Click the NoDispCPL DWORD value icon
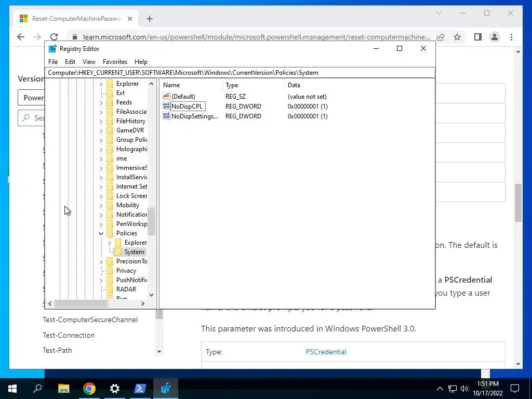 coord(166,106)
